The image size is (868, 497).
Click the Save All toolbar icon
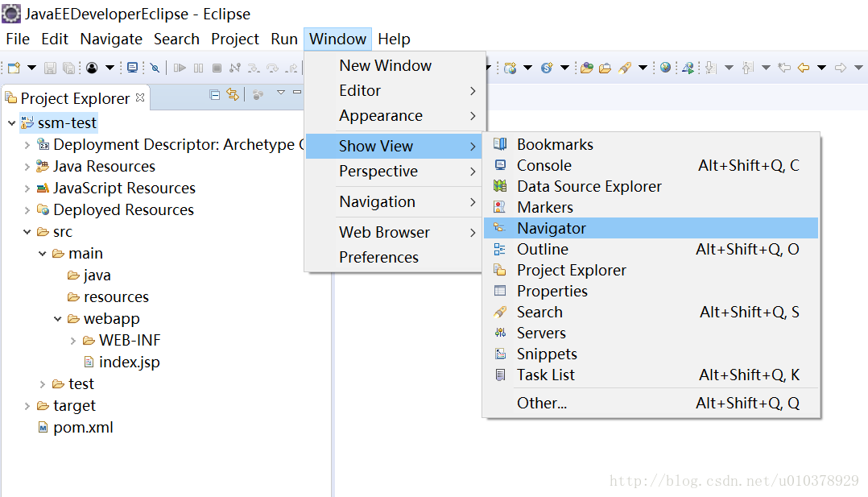[x=68, y=68]
